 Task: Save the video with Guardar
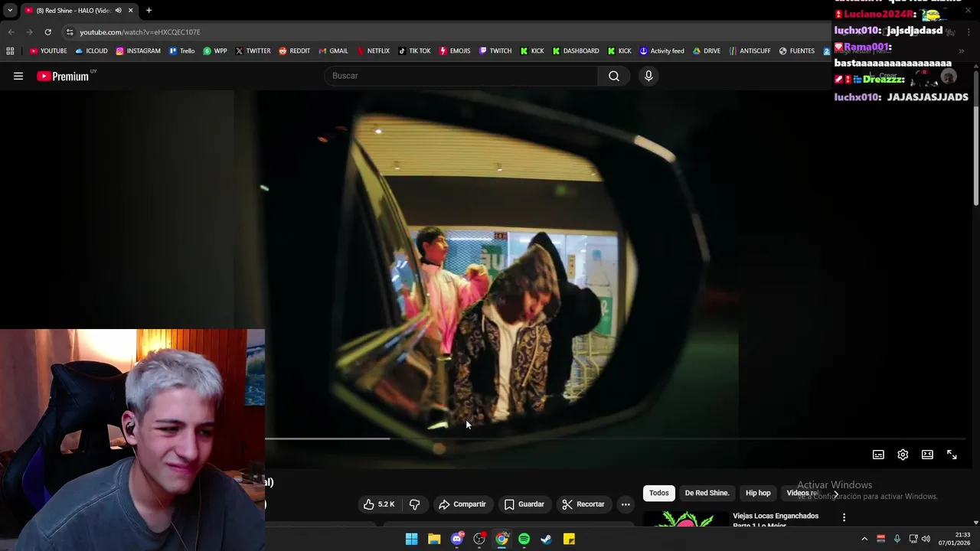[524, 504]
